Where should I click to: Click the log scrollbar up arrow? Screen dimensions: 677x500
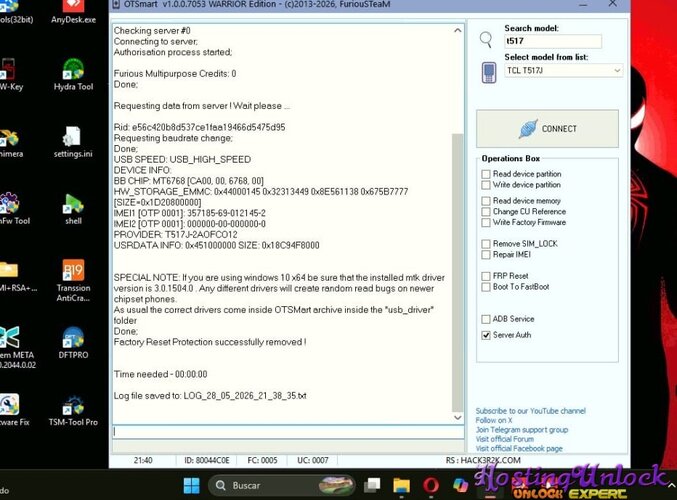pyautogui.click(x=457, y=30)
